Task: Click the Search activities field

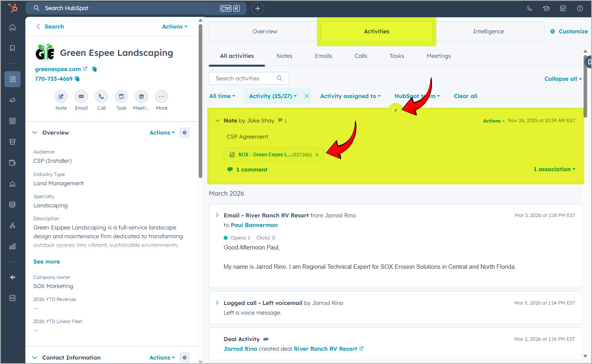Action: click(249, 78)
